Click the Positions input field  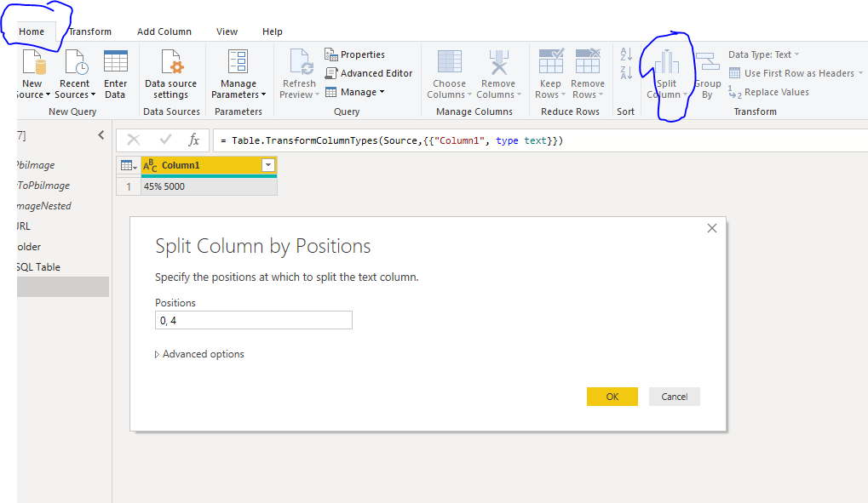(254, 320)
